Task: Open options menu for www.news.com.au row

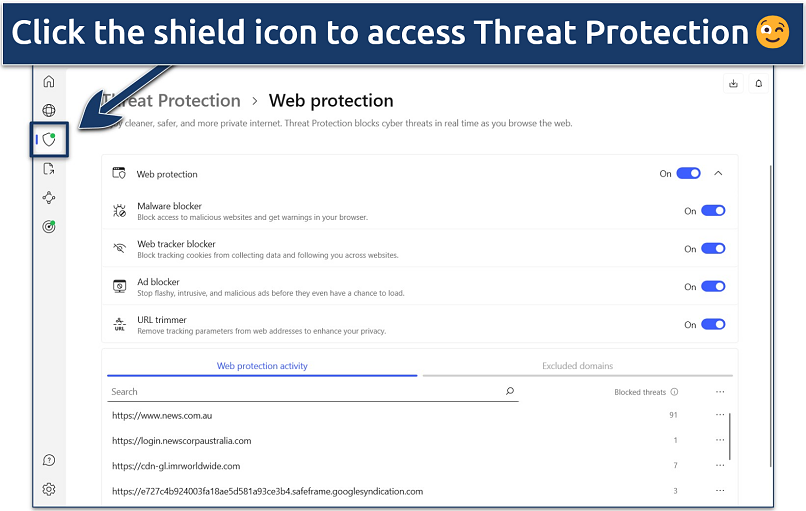Action: (x=720, y=415)
